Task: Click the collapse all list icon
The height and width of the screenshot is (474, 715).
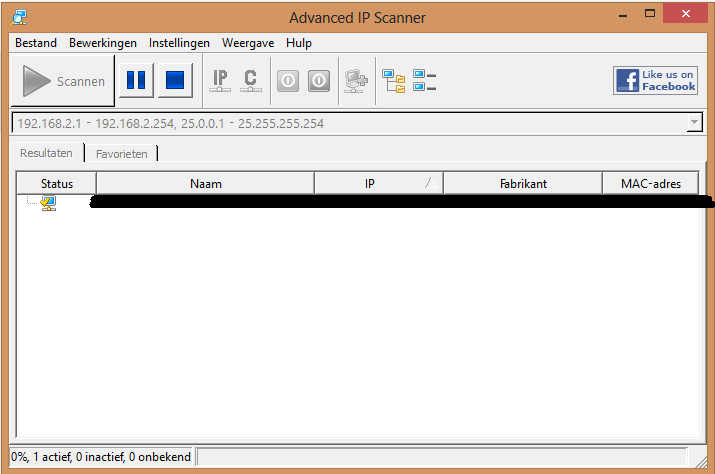Action: pyautogui.click(x=425, y=80)
